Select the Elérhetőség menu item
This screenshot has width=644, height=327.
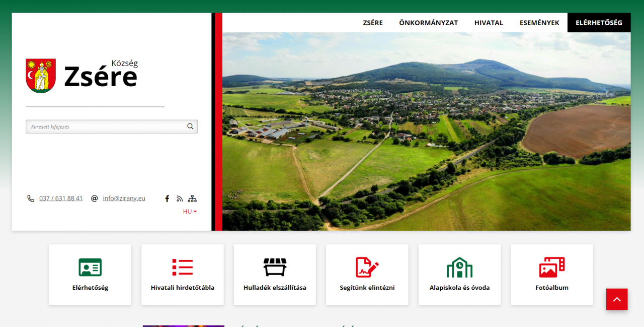pyautogui.click(x=599, y=23)
